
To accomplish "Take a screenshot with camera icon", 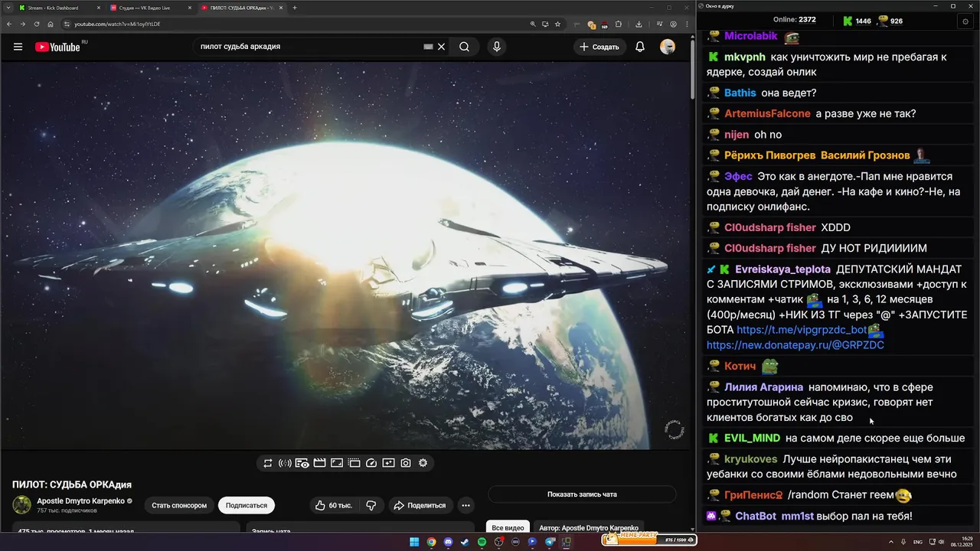I will [406, 463].
